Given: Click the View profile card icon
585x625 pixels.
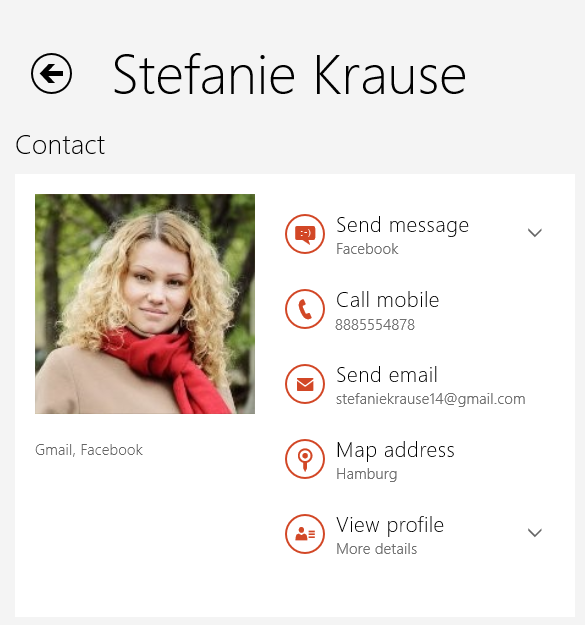Looking at the screenshot, I should [x=305, y=534].
